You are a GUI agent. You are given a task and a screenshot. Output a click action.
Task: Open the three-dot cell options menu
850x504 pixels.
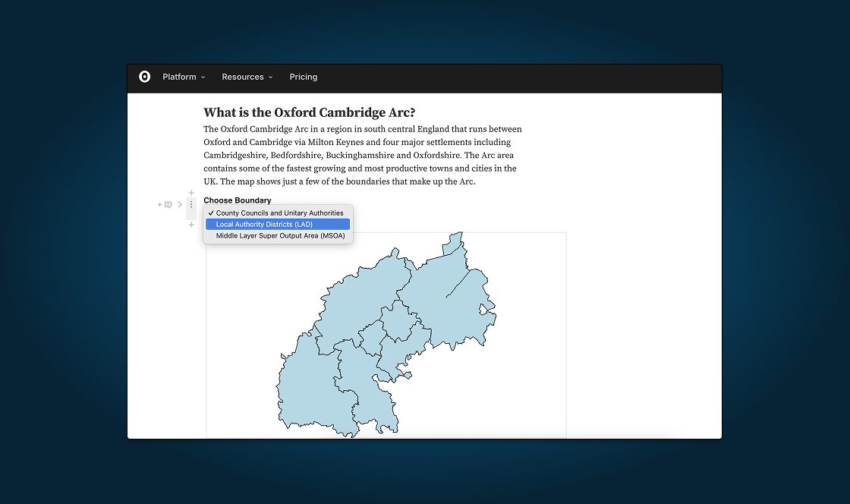coord(191,204)
